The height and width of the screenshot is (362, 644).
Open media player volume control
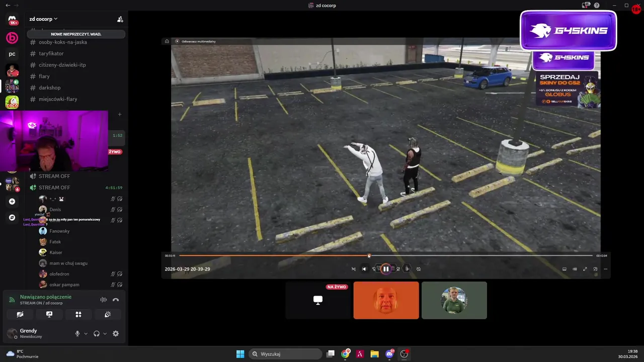tap(575, 269)
